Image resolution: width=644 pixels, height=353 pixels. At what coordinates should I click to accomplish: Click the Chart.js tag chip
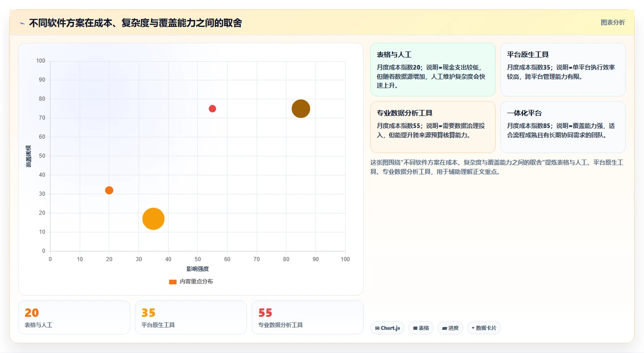tap(387, 328)
